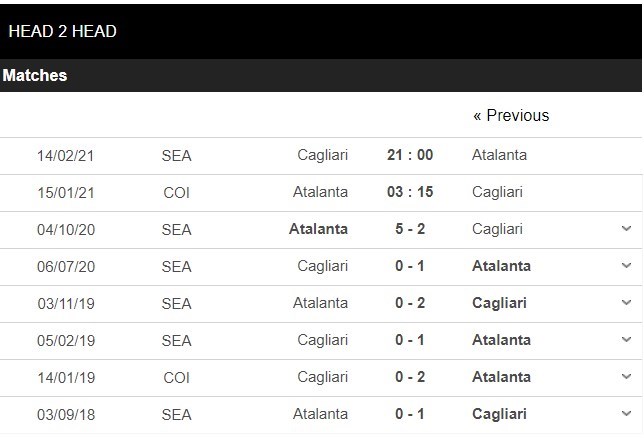The width and height of the screenshot is (644, 438).
Task: Open the 5 - 2 score result
Action: pos(409,229)
